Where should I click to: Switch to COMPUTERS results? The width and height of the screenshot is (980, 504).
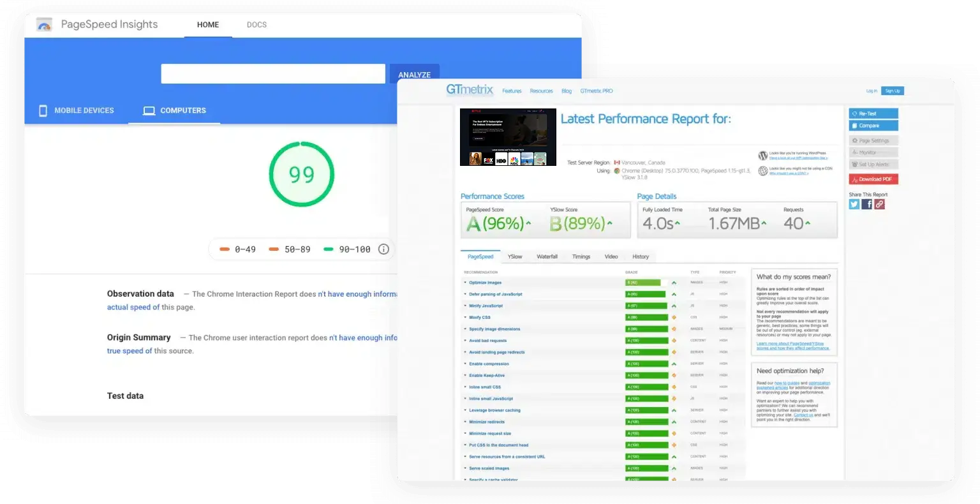pyautogui.click(x=174, y=110)
